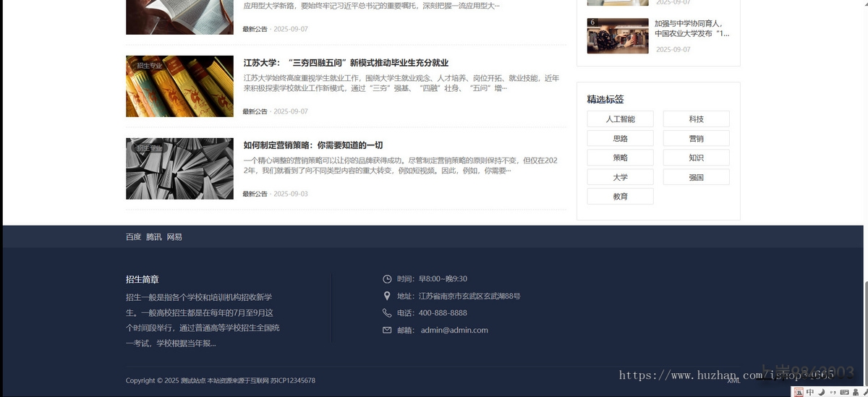Screen dimensions: 868x397
Task: Click the XML sitemap link in footer
Action: 733,380
